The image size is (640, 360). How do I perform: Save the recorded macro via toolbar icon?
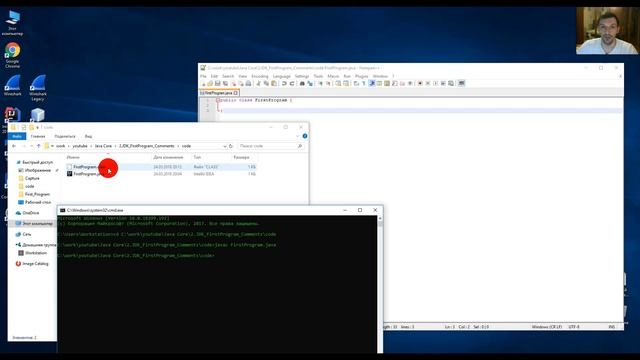pyautogui.click(x=451, y=83)
